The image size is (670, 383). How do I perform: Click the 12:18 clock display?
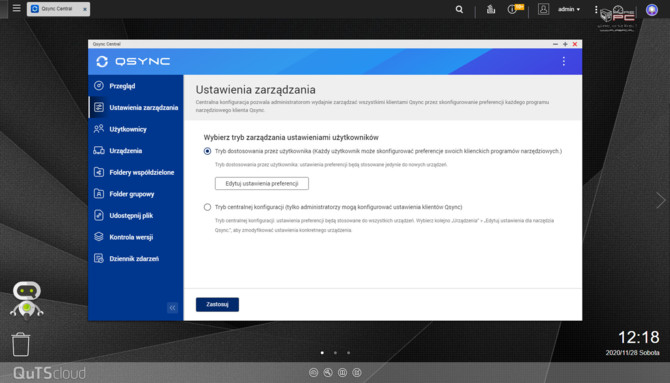(x=639, y=337)
